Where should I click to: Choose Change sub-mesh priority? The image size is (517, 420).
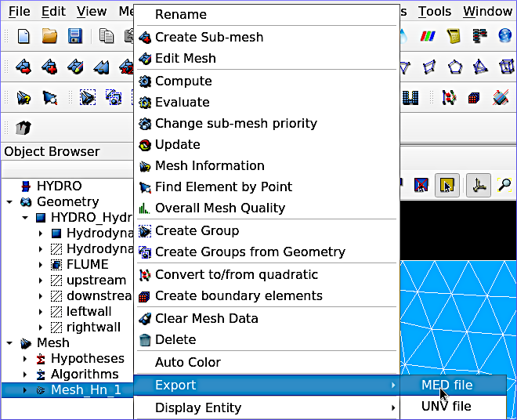coord(267,123)
